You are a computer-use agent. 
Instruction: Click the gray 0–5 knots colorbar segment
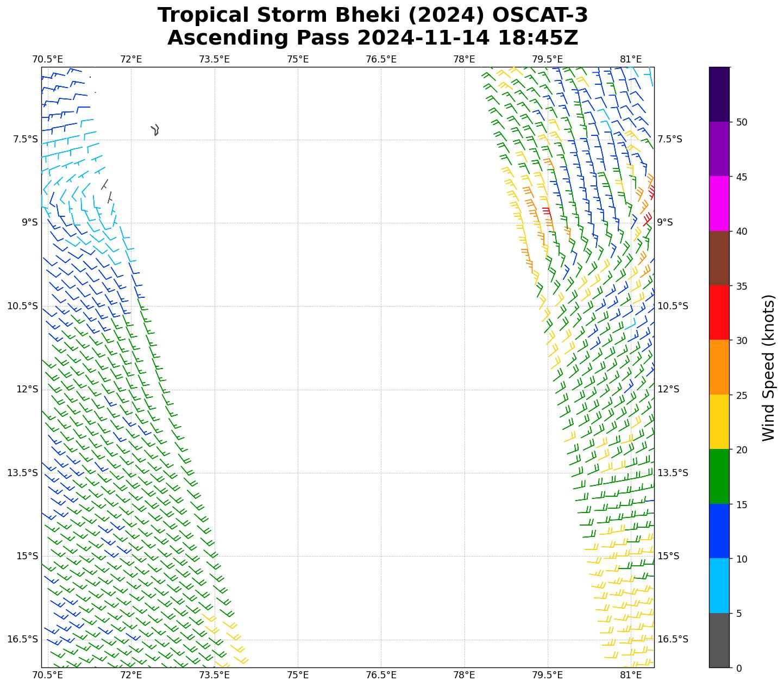719,640
